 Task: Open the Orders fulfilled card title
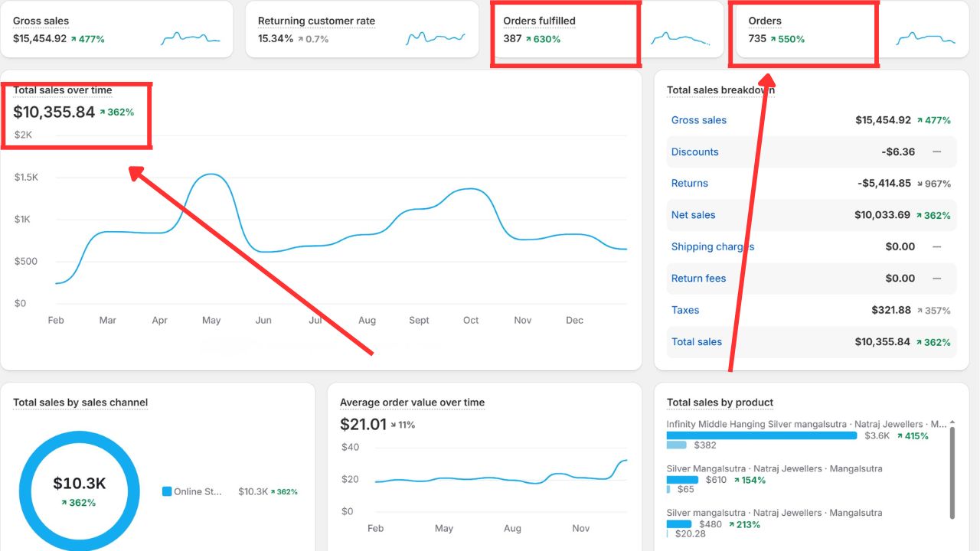[x=539, y=21]
